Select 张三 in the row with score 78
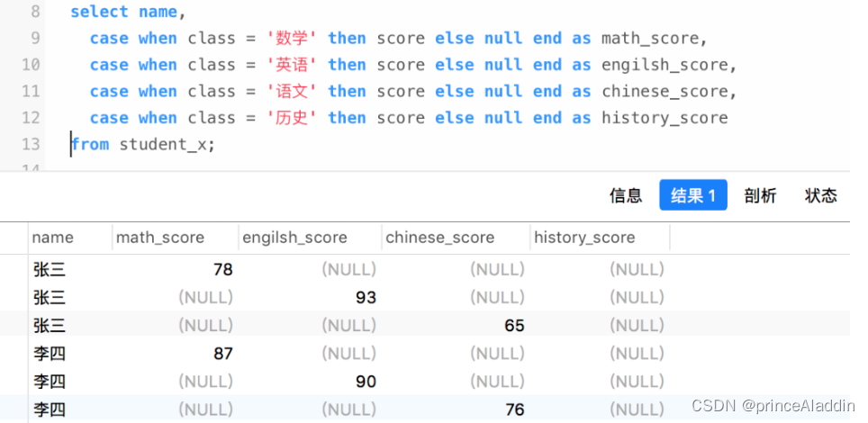The image size is (868, 423). click(x=50, y=270)
